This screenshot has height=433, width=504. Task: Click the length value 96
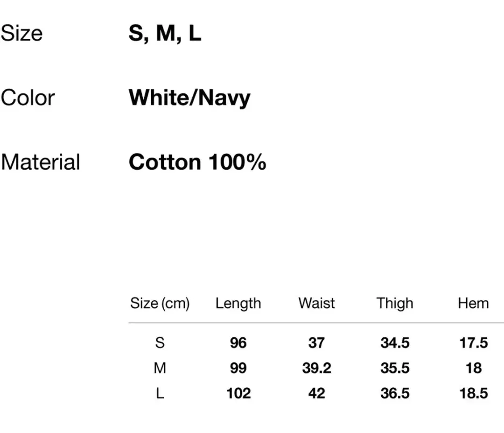click(238, 342)
